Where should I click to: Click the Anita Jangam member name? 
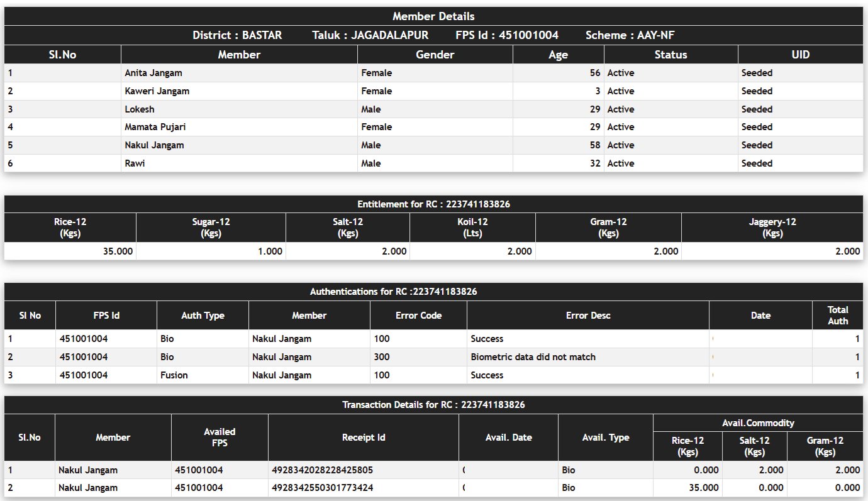(x=153, y=73)
